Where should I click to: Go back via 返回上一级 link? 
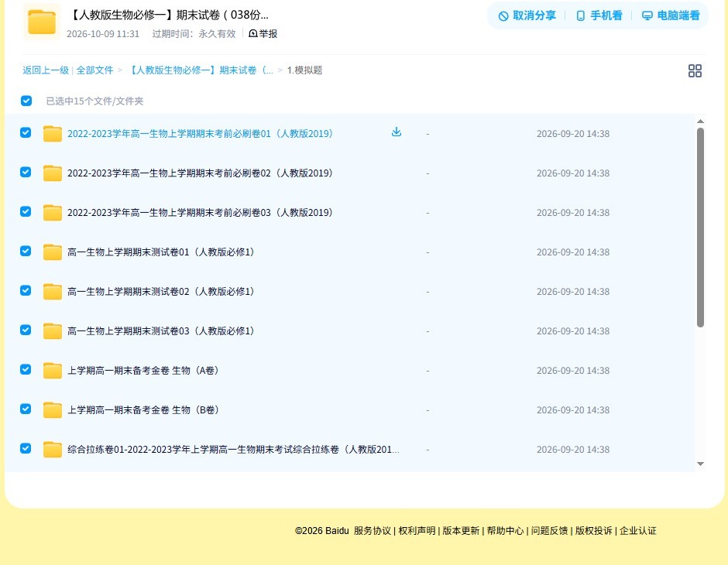46,70
